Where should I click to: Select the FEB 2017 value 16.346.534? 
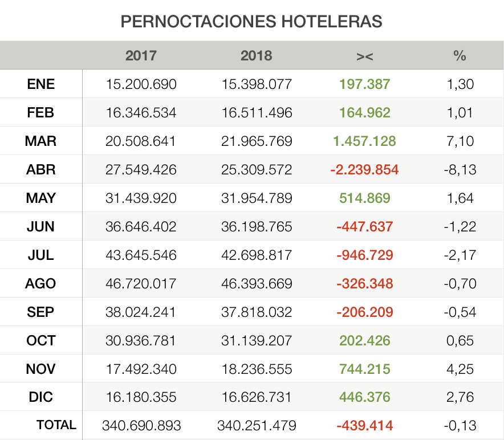click(141, 113)
